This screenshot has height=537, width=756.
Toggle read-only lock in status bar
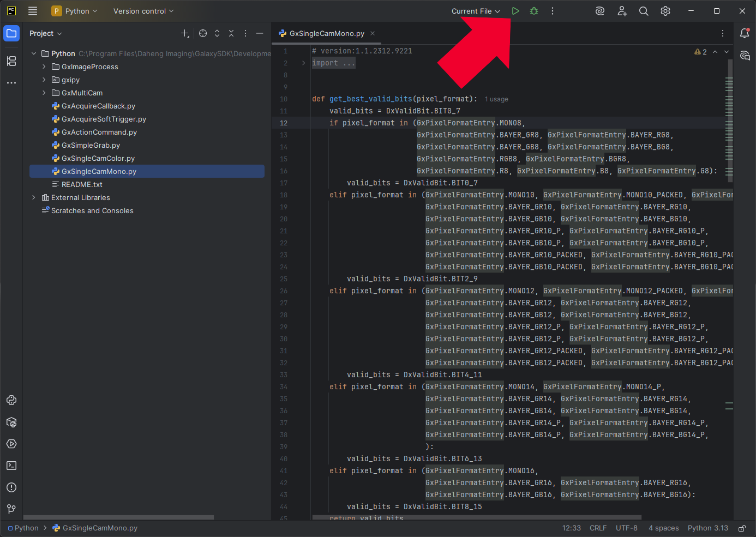pos(742,528)
